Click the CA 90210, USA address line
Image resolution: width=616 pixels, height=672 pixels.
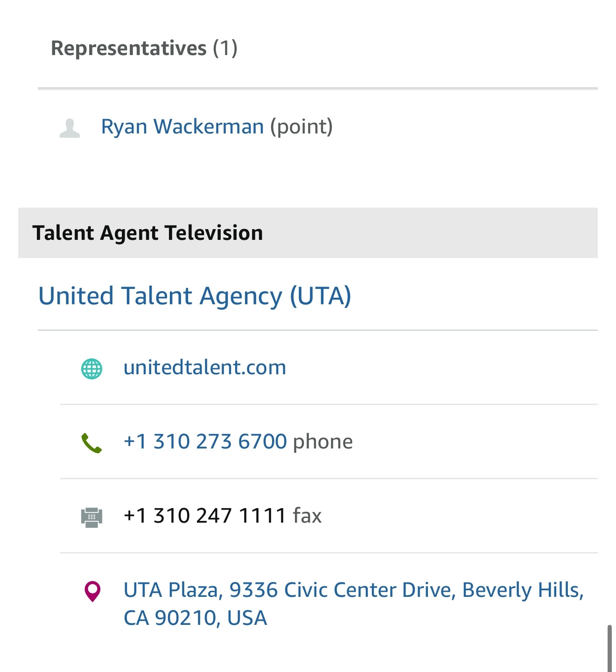pos(195,618)
